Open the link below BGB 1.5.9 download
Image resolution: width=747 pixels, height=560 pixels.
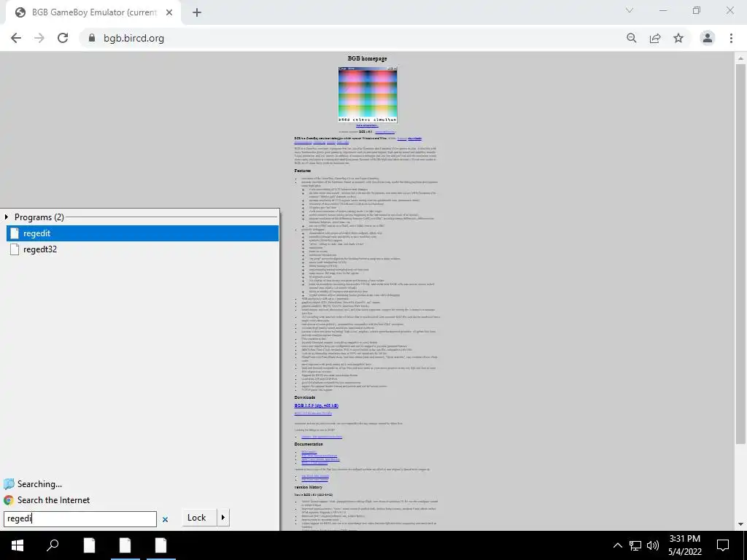313,413
